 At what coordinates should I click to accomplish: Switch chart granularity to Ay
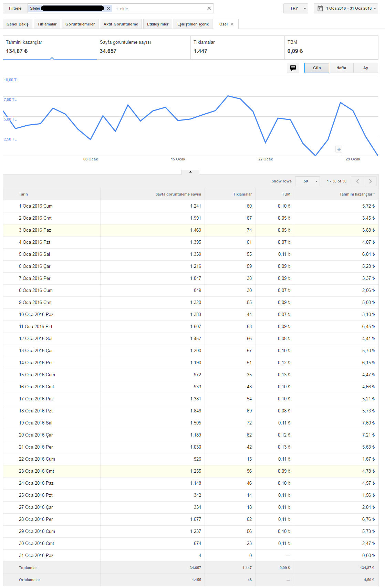coord(366,68)
